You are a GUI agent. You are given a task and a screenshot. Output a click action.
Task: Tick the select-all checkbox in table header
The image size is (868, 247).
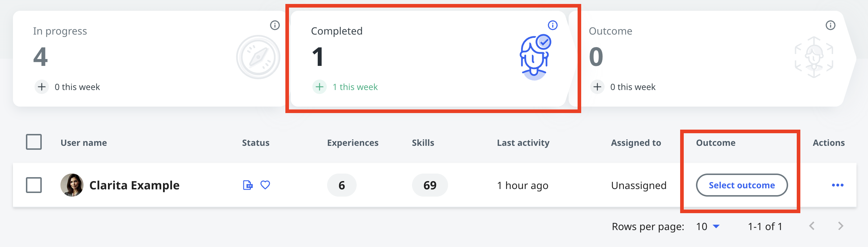[x=34, y=142]
